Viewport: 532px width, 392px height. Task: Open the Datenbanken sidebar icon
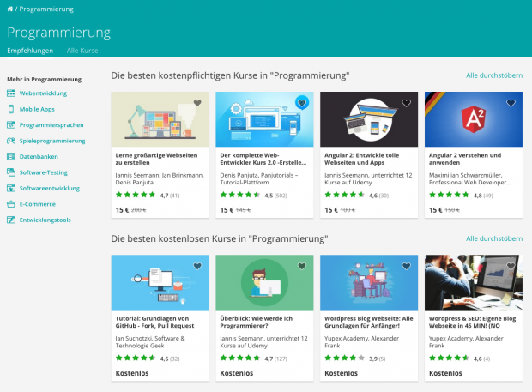pyautogui.click(x=11, y=157)
